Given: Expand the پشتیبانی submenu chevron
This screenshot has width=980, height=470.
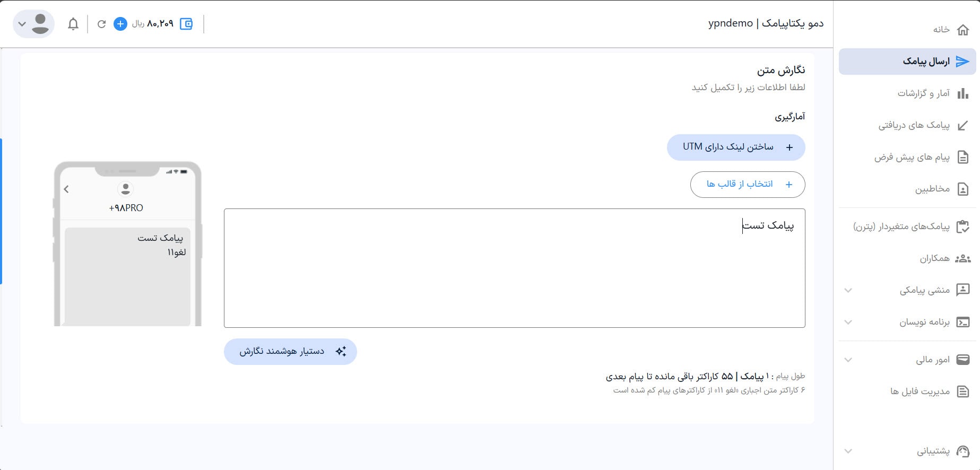Looking at the screenshot, I should coord(848,451).
